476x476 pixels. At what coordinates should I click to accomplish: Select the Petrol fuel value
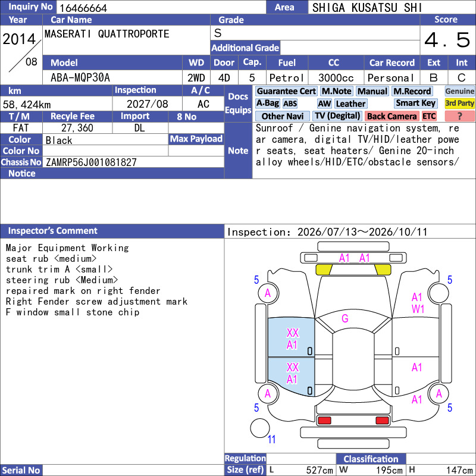287,78
